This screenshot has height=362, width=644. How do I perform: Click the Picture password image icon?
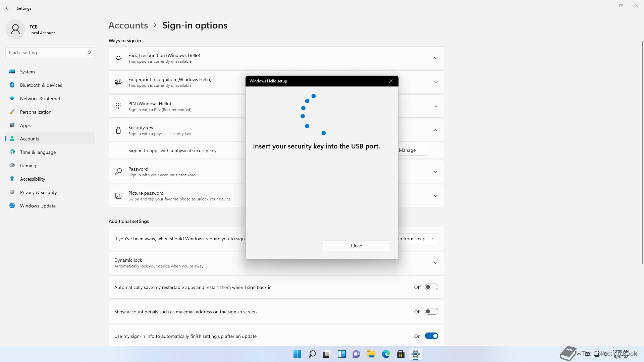point(118,196)
